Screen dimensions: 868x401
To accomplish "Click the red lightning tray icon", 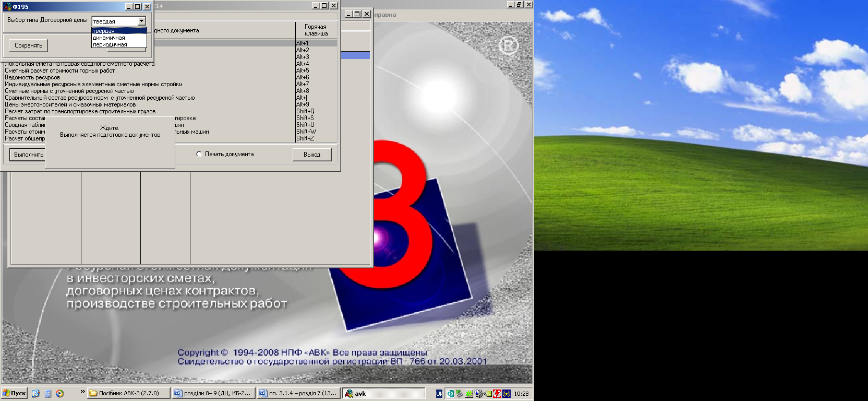I will coord(498,394).
